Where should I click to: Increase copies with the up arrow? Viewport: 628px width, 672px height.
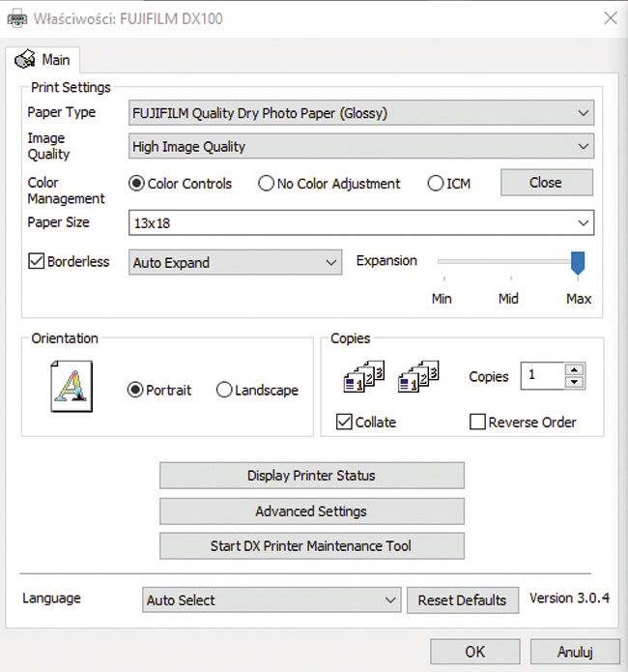point(575,369)
